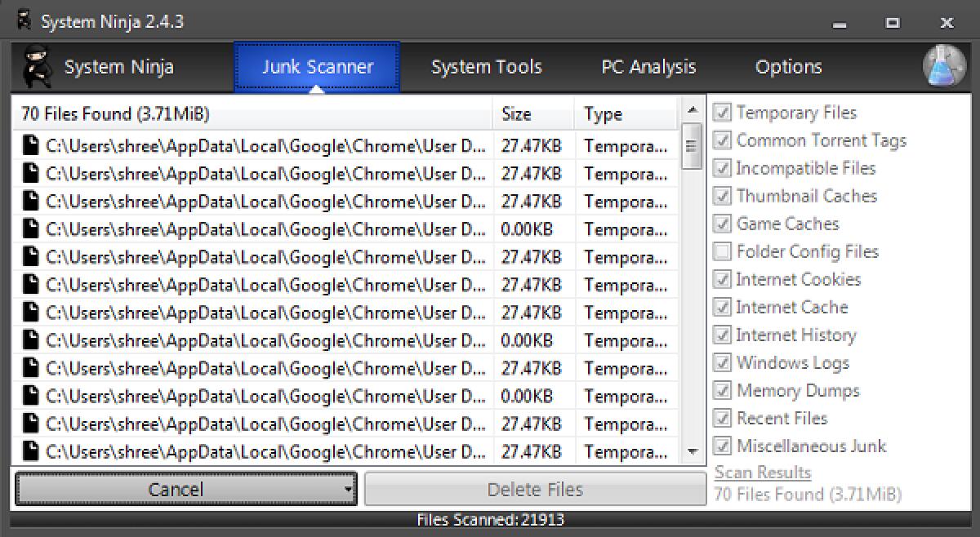Disable the Memory Dumps checkbox

point(722,390)
